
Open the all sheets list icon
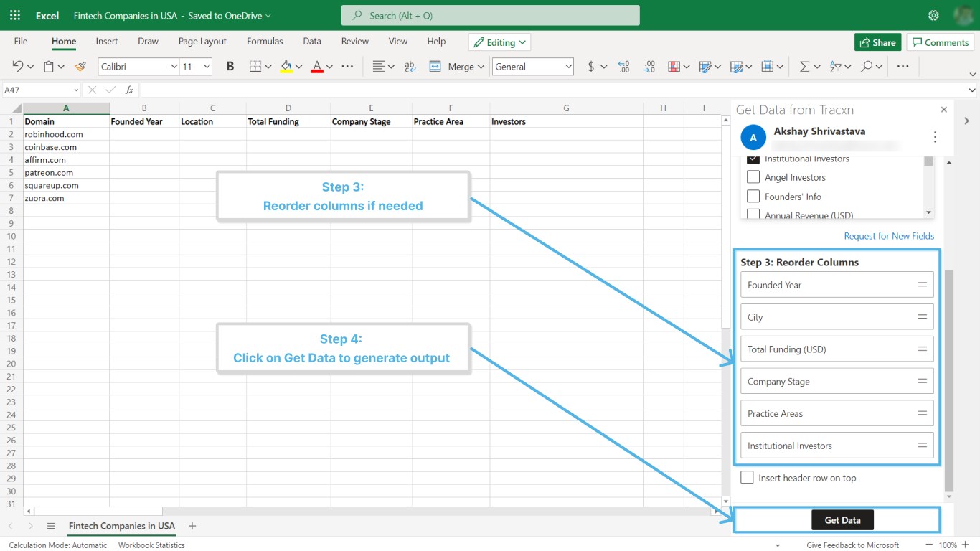click(51, 526)
